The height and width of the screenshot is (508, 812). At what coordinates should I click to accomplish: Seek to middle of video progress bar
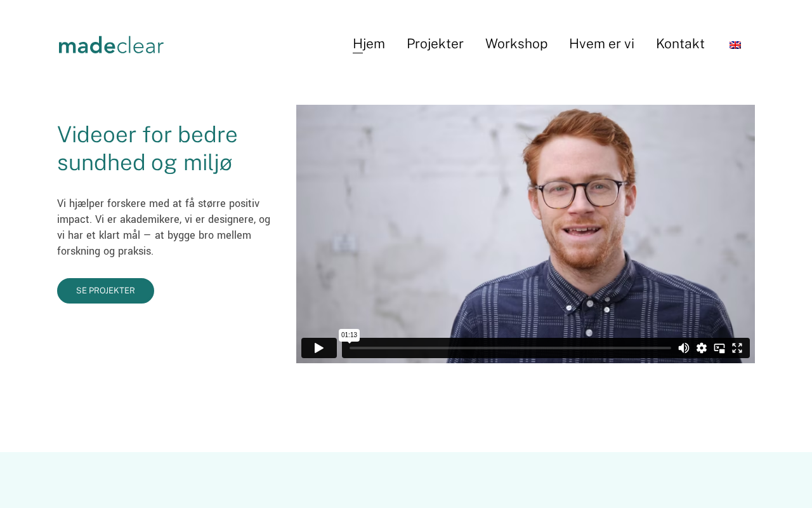coord(510,348)
